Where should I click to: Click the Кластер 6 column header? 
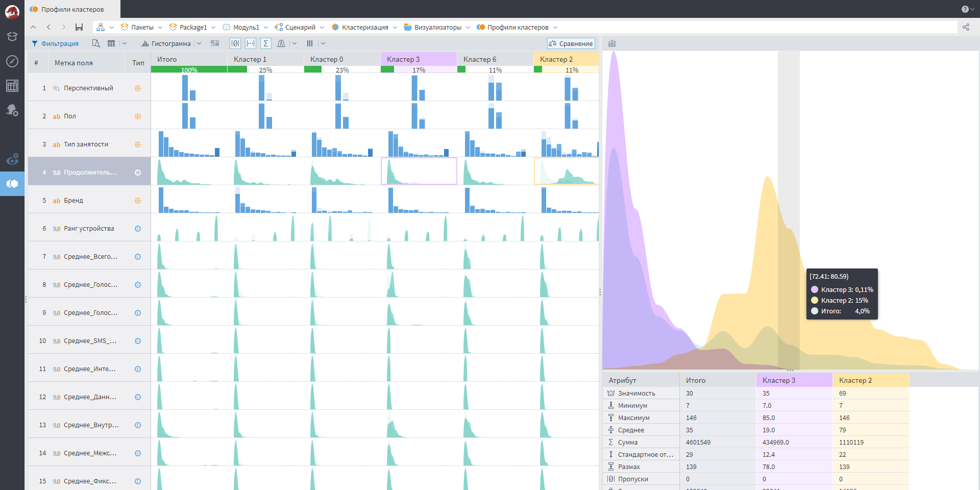479,59
